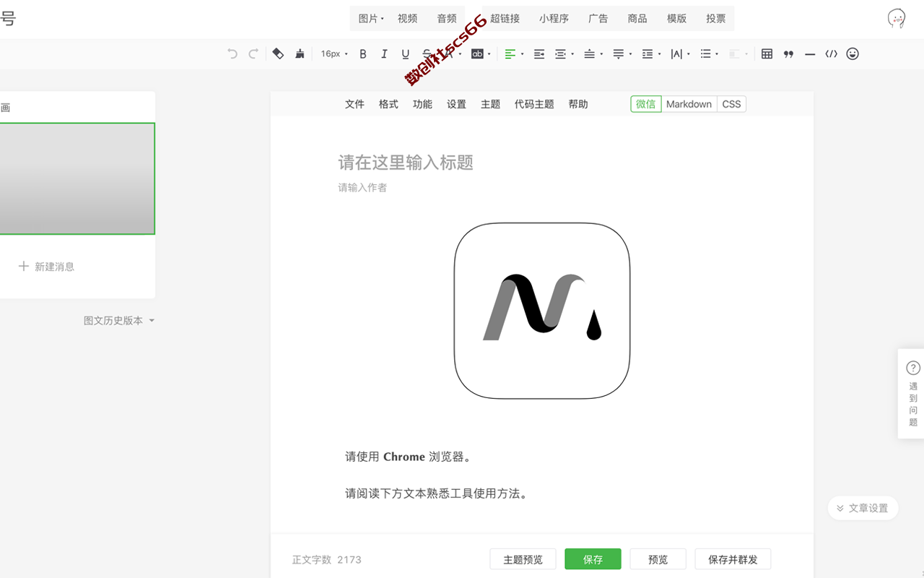Open the emoji picker
Viewport: 924px width, 578px height.
pyautogui.click(x=853, y=53)
